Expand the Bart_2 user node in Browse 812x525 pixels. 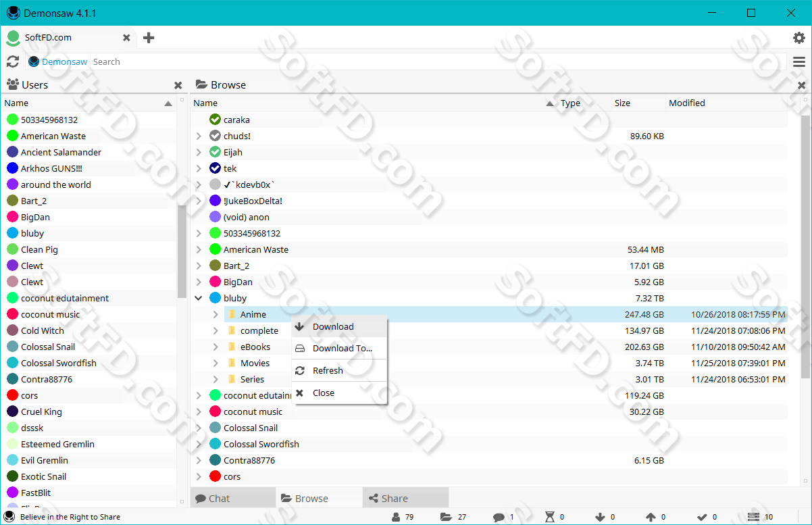click(x=199, y=266)
